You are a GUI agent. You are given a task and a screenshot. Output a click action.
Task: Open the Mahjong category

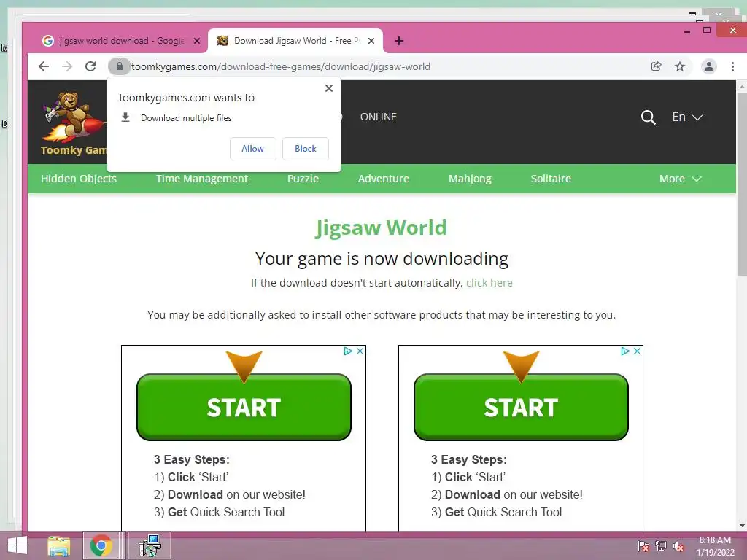pyautogui.click(x=471, y=179)
